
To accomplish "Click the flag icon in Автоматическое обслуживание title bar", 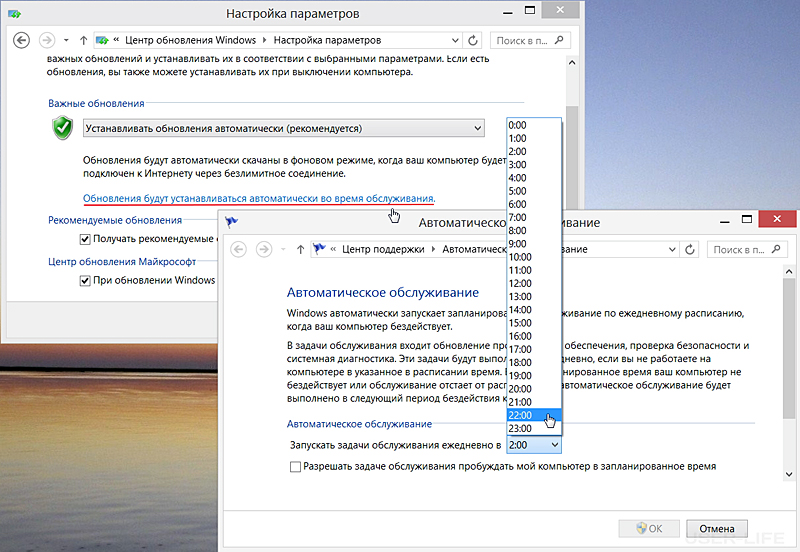I will [x=231, y=221].
